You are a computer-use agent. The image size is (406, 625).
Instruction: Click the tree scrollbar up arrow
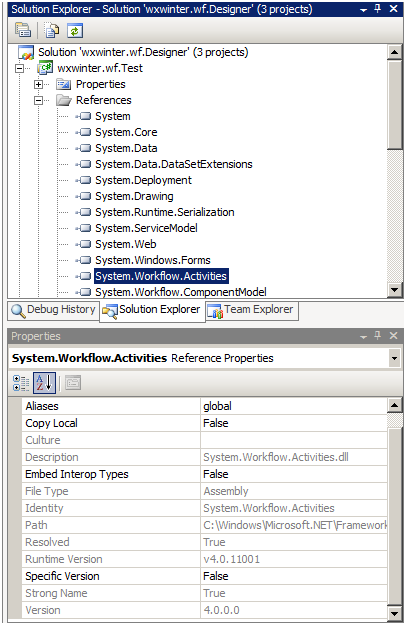[x=394, y=52]
